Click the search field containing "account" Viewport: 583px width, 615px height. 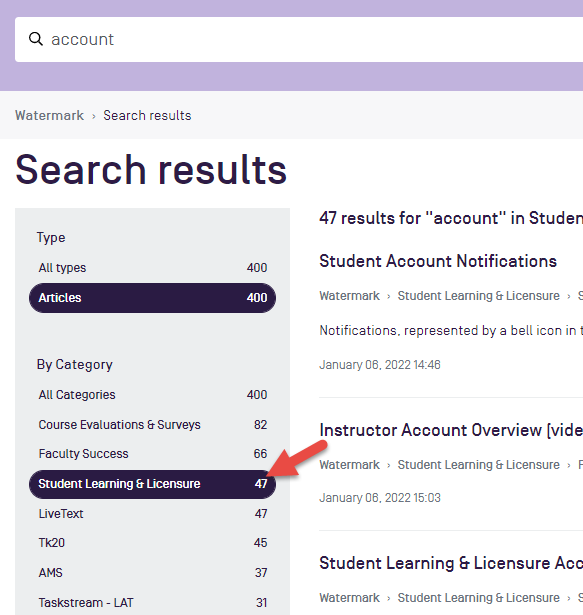point(299,39)
